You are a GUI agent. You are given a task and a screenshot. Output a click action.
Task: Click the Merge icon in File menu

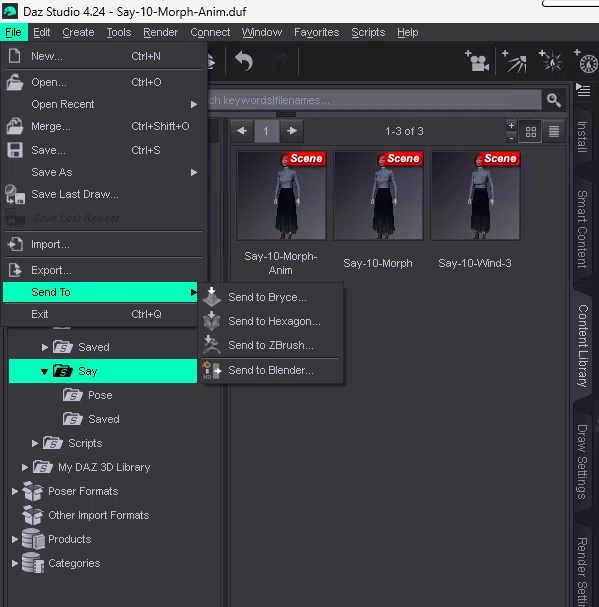click(x=14, y=126)
